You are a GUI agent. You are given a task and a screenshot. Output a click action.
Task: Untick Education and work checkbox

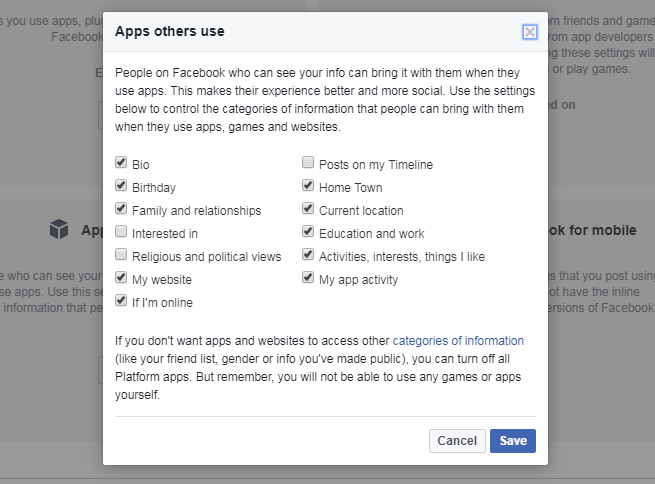click(308, 231)
